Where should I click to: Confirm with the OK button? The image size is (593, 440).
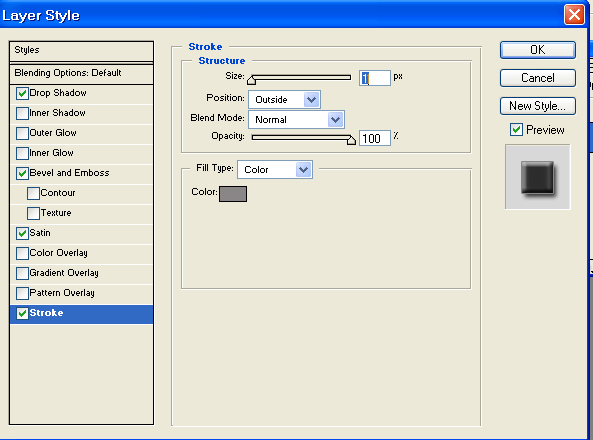coord(538,50)
